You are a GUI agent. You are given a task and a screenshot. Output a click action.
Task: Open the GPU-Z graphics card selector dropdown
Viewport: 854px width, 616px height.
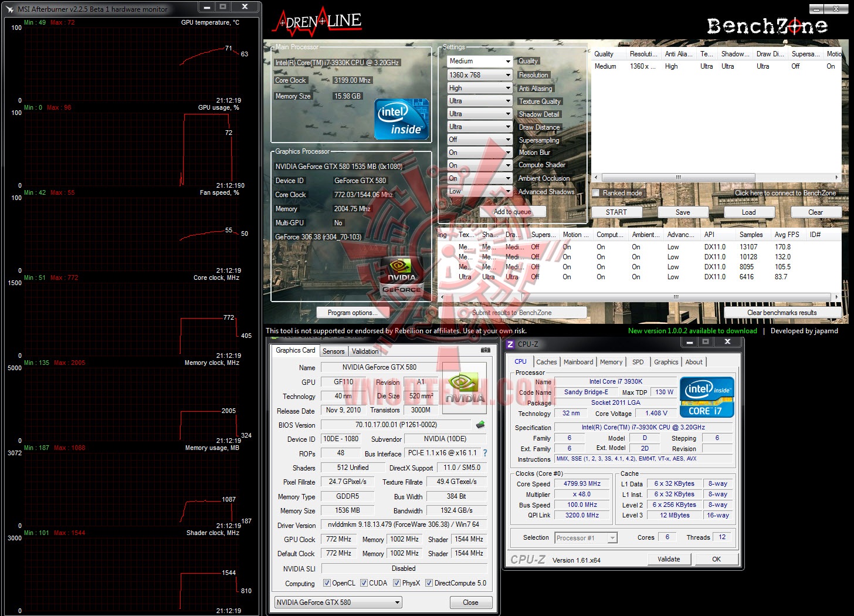click(x=338, y=603)
